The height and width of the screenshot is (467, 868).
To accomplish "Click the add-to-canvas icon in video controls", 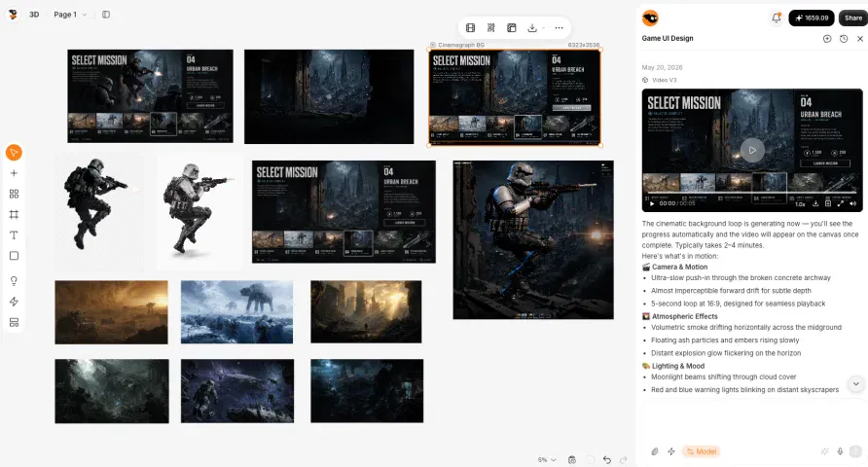I will coord(828,203).
